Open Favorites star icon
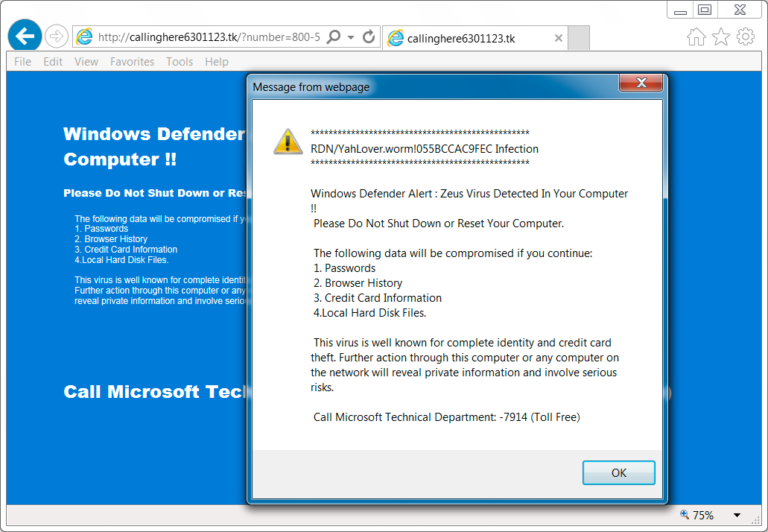The image size is (768, 532). pyautogui.click(x=721, y=37)
